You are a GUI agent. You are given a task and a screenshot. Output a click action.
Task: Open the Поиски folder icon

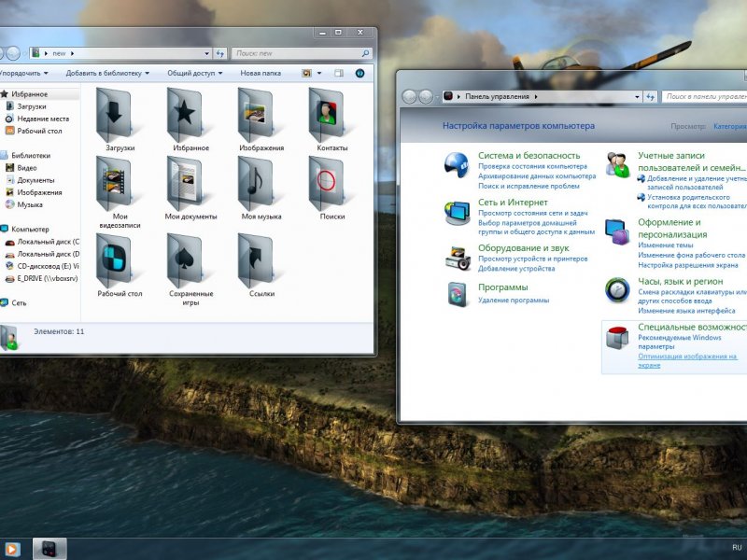tap(326, 183)
